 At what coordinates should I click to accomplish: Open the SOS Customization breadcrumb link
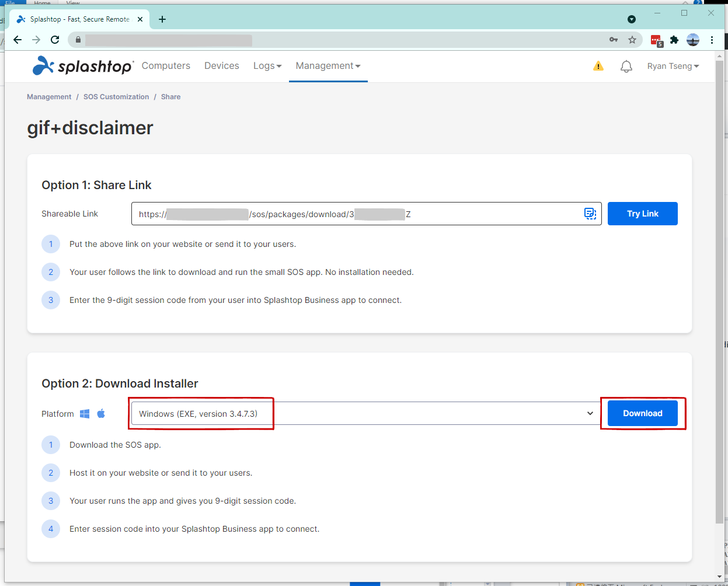(x=116, y=97)
